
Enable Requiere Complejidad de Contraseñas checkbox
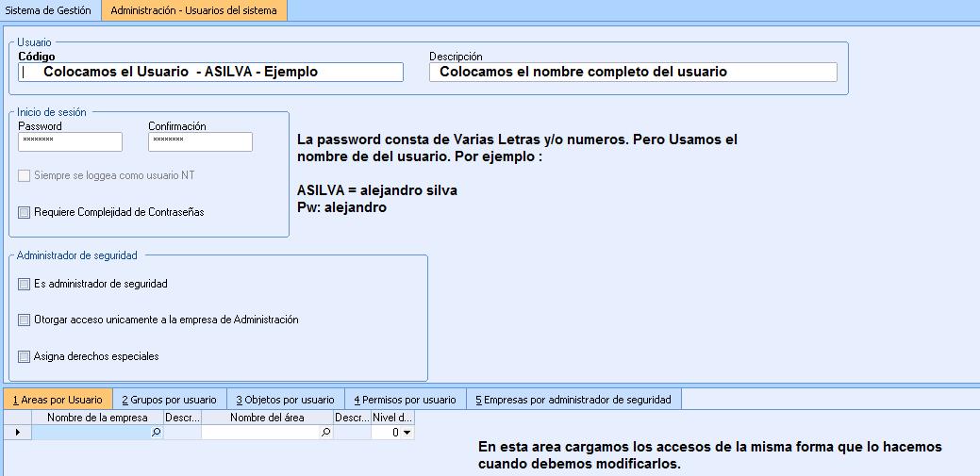[25, 212]
